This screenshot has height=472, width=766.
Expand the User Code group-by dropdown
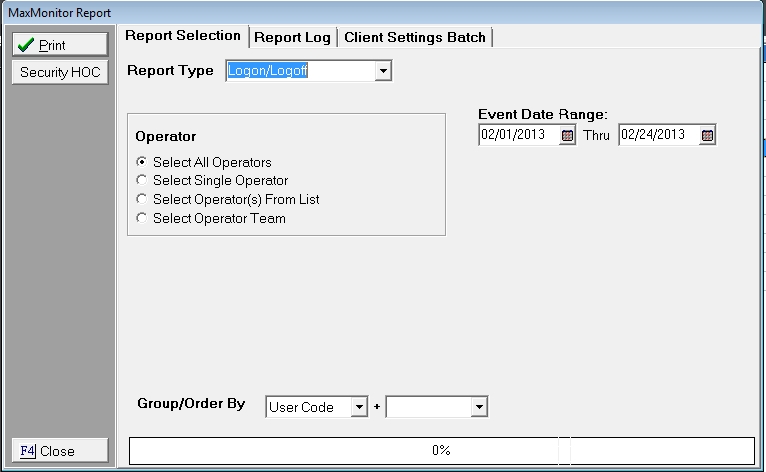(x=359, y=407)
